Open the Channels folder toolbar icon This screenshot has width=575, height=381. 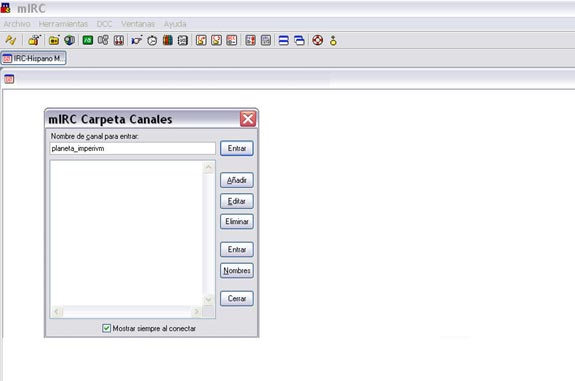point(54,40)
